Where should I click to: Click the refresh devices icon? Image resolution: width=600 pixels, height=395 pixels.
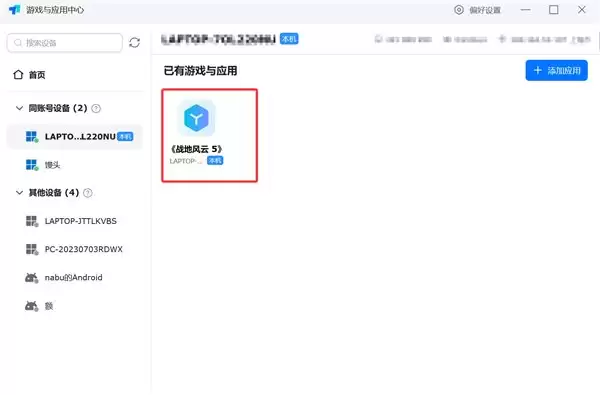(134, 42)
